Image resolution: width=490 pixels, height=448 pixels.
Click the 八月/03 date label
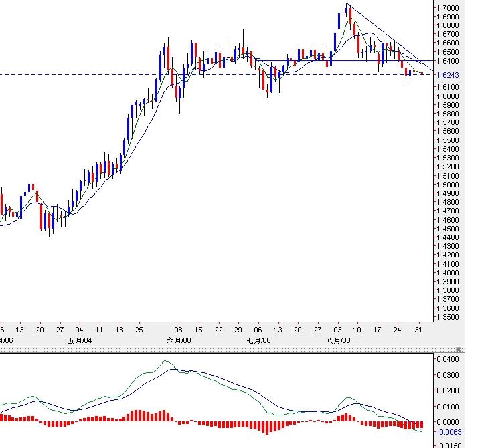[x=339, y=340]
